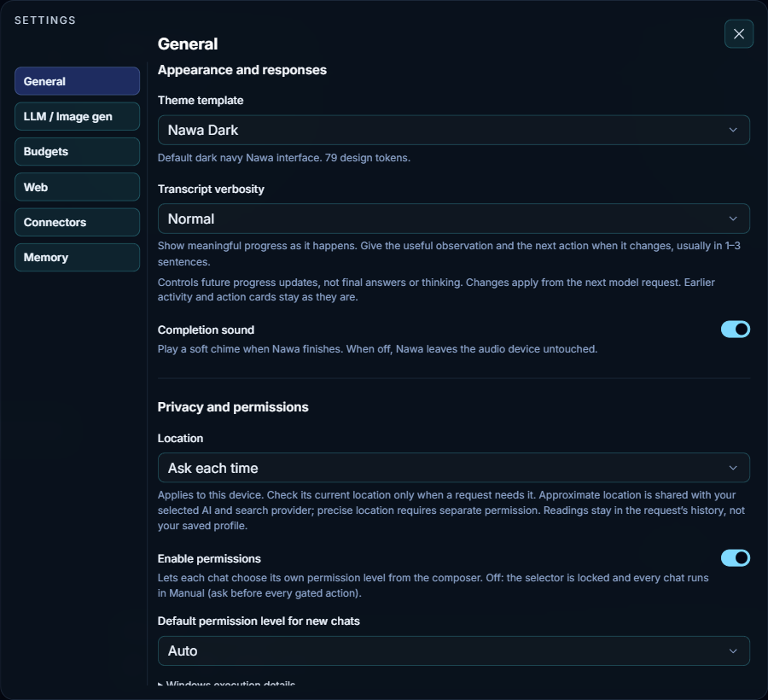Click the chevron on the Nawa Dark dropdown
This screenshot has height=700, width=768.
[733, 130]
